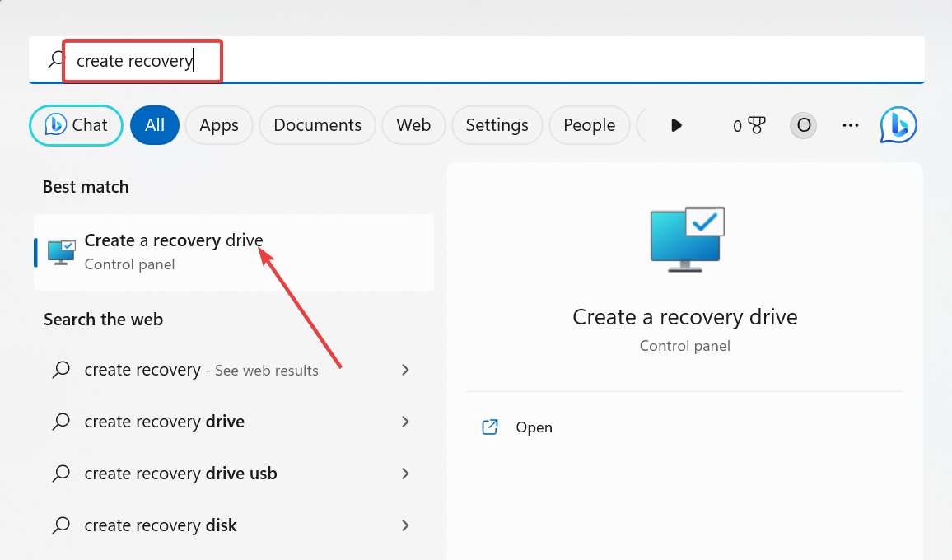Open the three-dots more options menu
Image resolution: width=952 pixels, height=560 pixels.
851,125
